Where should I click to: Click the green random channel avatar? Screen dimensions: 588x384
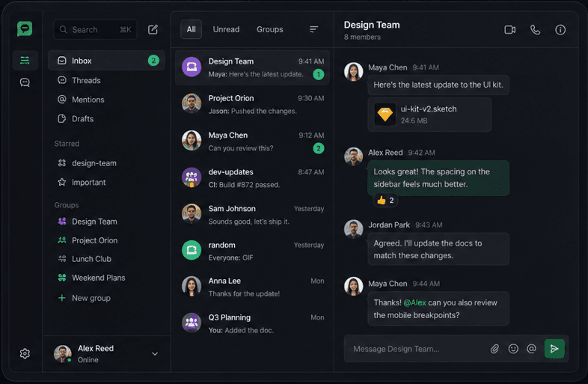[x=192, y=250]
